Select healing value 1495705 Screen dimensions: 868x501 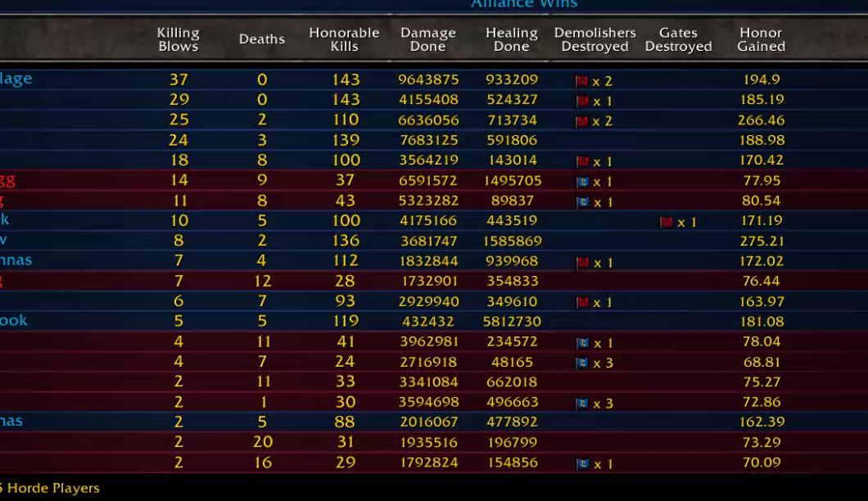coord(512,180)
